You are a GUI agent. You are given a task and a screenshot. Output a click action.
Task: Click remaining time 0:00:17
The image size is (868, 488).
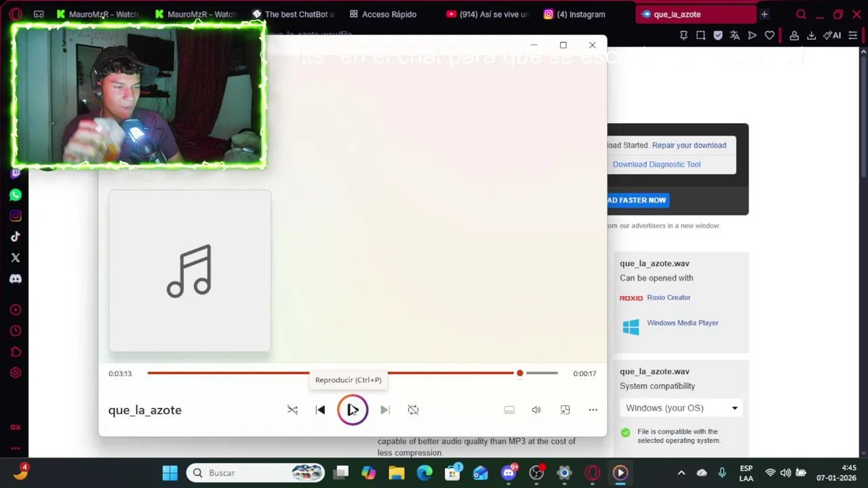(x=585, y=373)
